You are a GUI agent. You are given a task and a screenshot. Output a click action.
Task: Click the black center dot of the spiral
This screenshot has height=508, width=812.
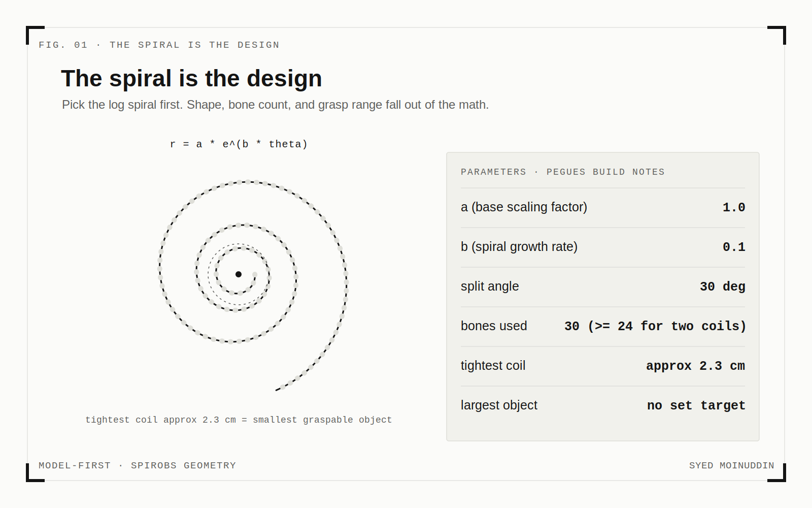pos(239,274)
